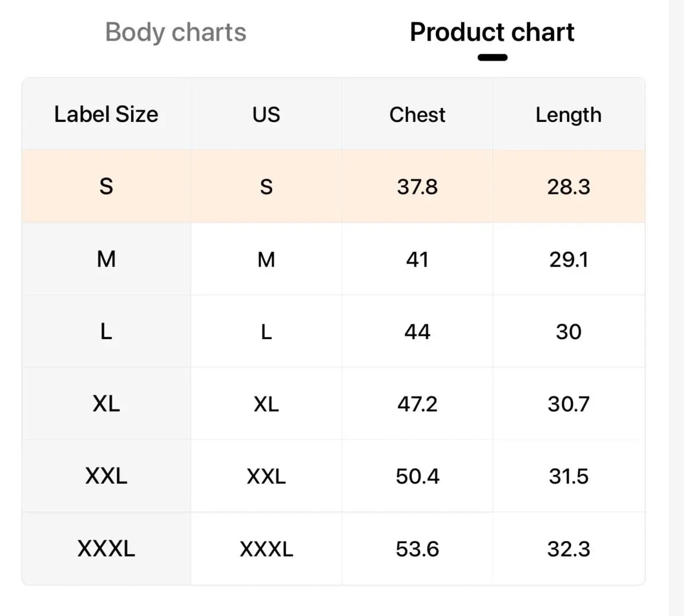
Task: Select the XL label size row
Action: (333, 404)
